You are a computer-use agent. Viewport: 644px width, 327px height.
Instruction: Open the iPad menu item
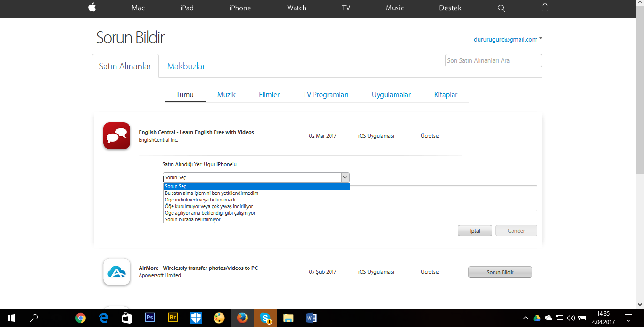[187, 8]
